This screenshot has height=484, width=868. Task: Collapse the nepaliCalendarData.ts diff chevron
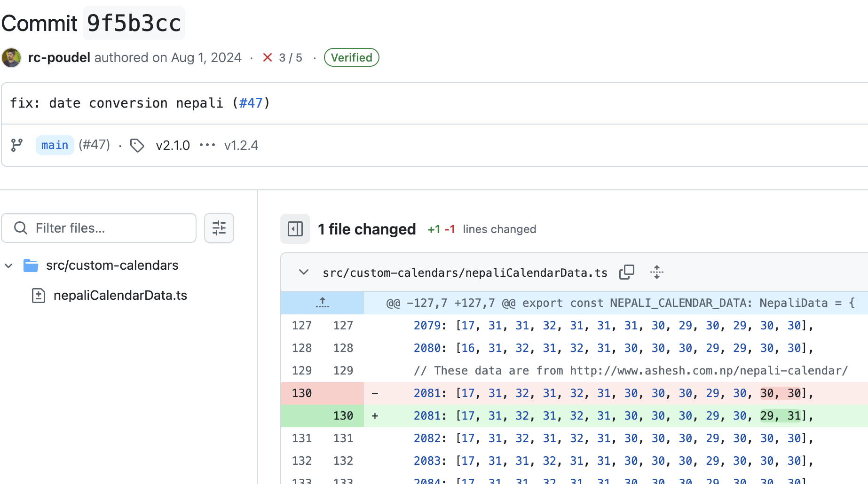304,272
